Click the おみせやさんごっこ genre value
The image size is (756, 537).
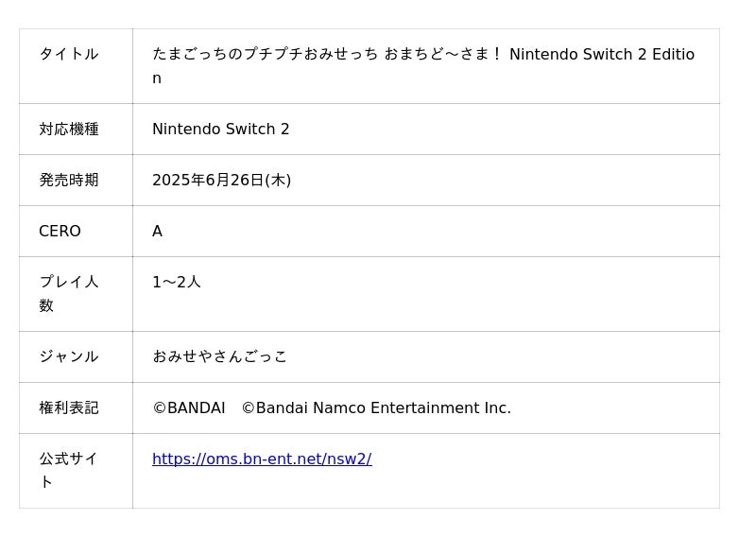(220, 357)
